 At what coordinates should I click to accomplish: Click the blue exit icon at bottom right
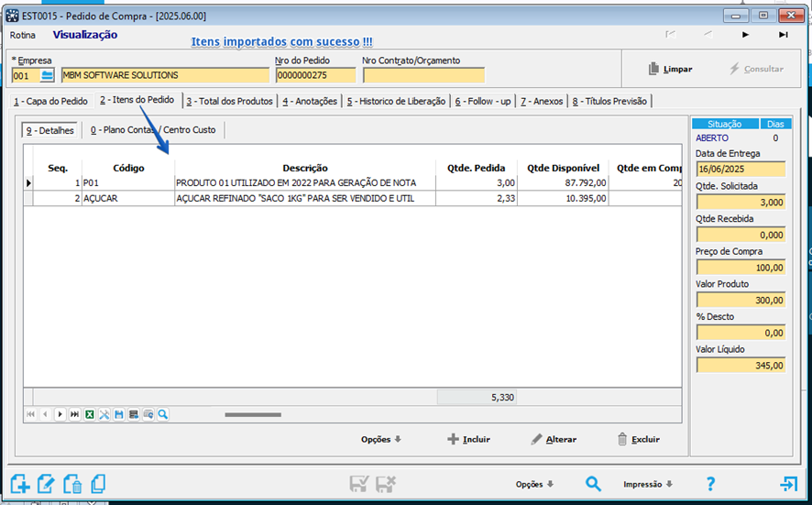[x=788, y=484]
